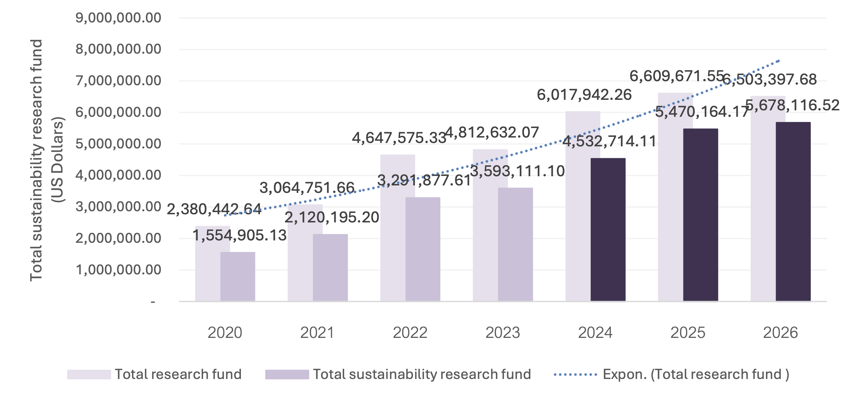Click the 2026 category axis label

[780, 333]
